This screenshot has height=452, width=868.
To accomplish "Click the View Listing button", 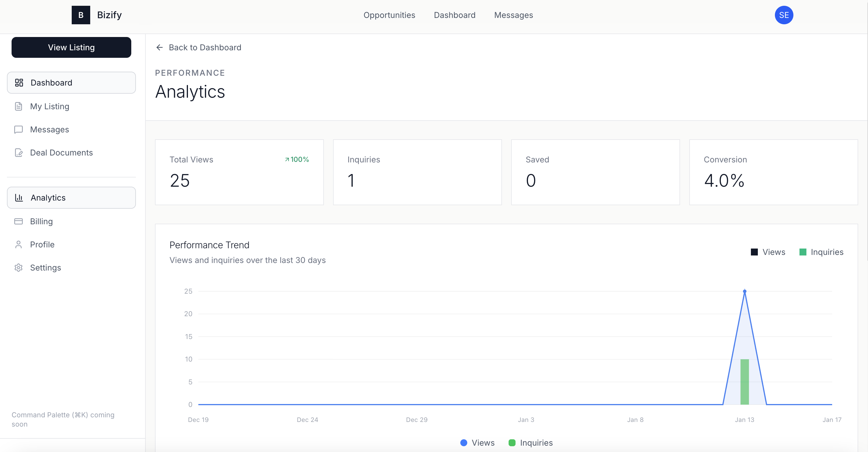I will point(71,47).
